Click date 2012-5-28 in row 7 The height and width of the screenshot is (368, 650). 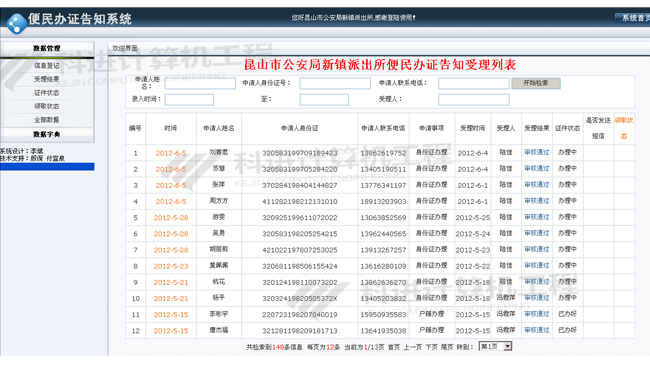tap(171, 250)
